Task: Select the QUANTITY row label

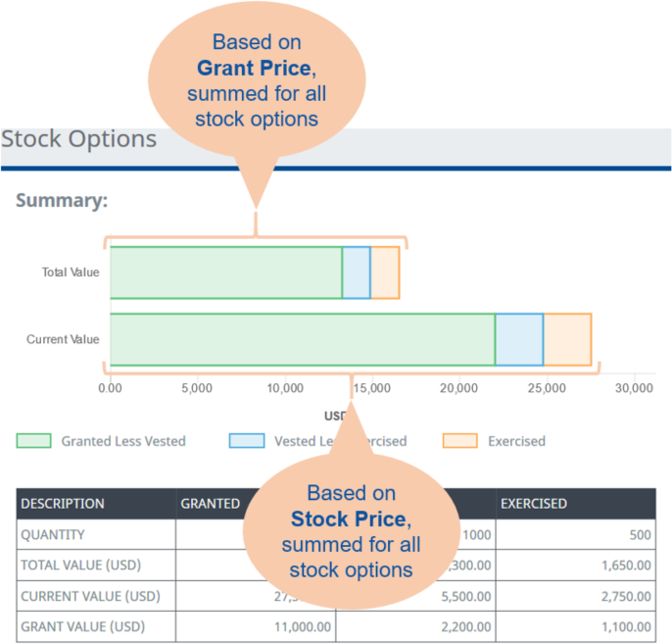Action: (53, 535)
